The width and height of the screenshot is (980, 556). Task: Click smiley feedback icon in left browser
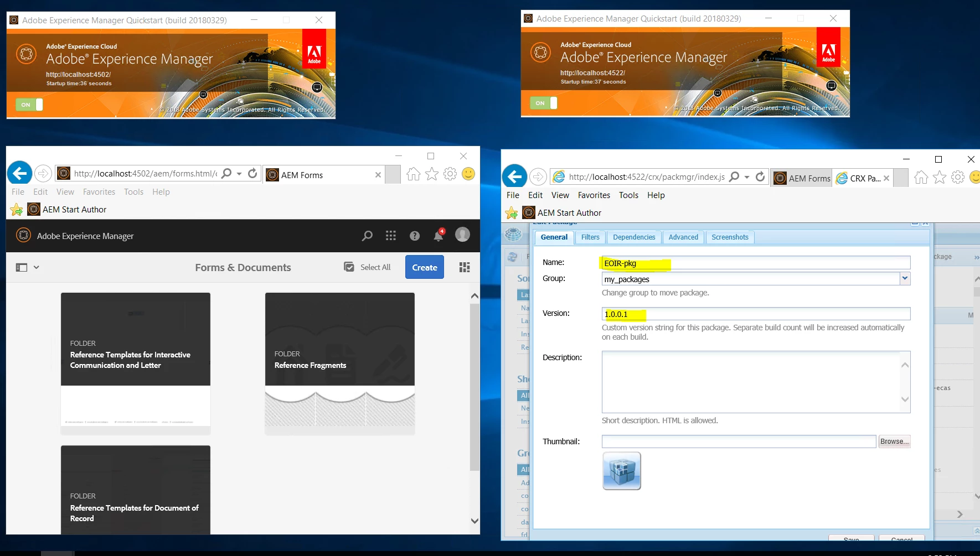click(x=468, y=174)
